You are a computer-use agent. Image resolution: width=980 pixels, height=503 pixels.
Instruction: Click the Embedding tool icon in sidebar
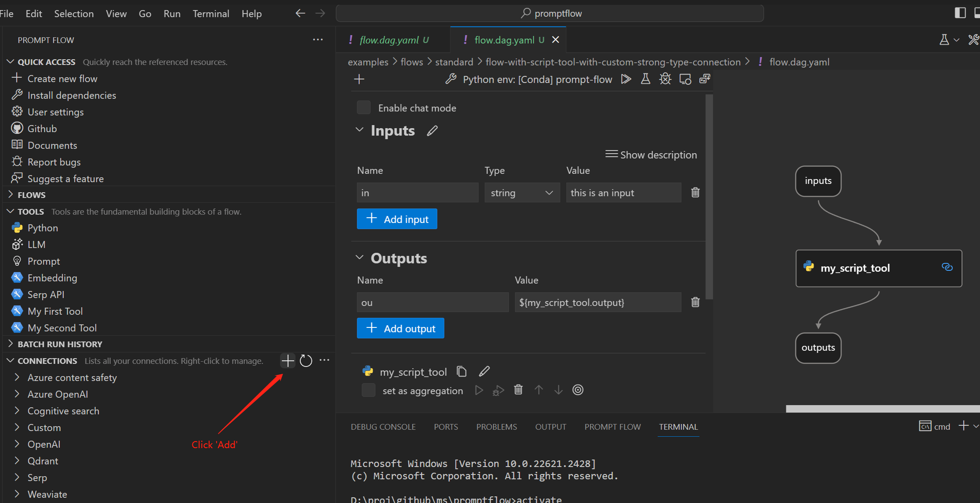tap(17, 278)
